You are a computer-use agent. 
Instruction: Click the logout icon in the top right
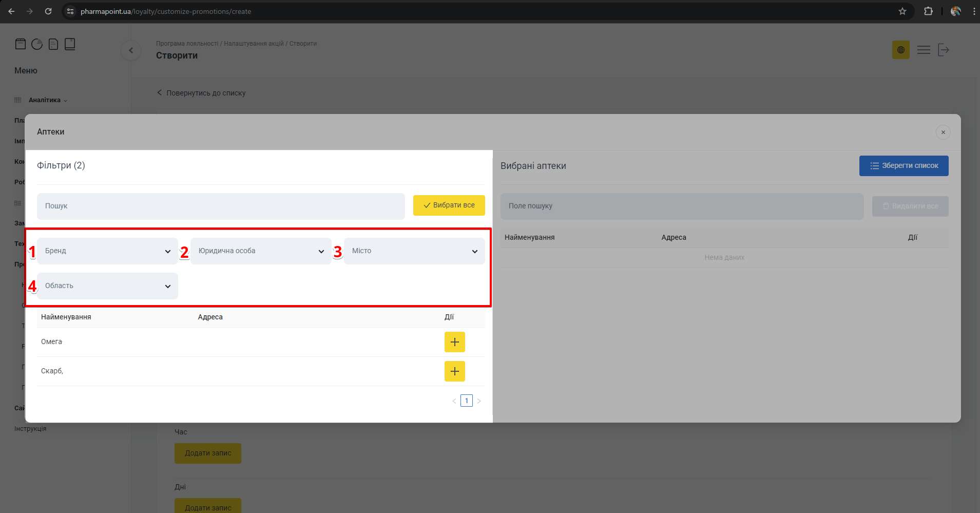pyautogui.click(x=943, y=50)
